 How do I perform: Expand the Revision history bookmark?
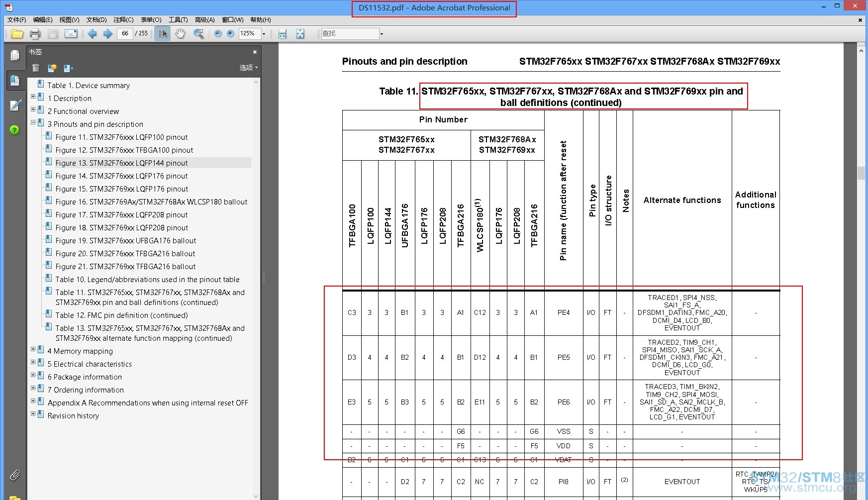[33, 414]
